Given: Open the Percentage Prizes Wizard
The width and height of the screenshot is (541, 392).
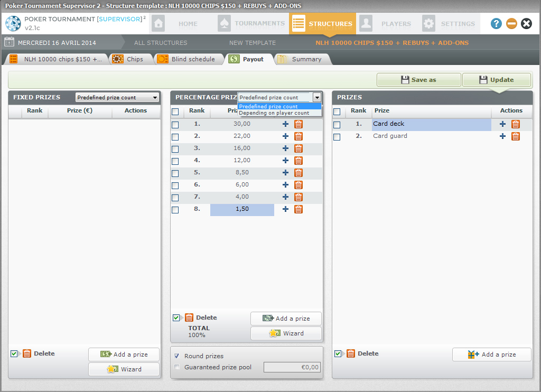Looking at the screenshot, I should pyautogui.click(x=286, y=333).
